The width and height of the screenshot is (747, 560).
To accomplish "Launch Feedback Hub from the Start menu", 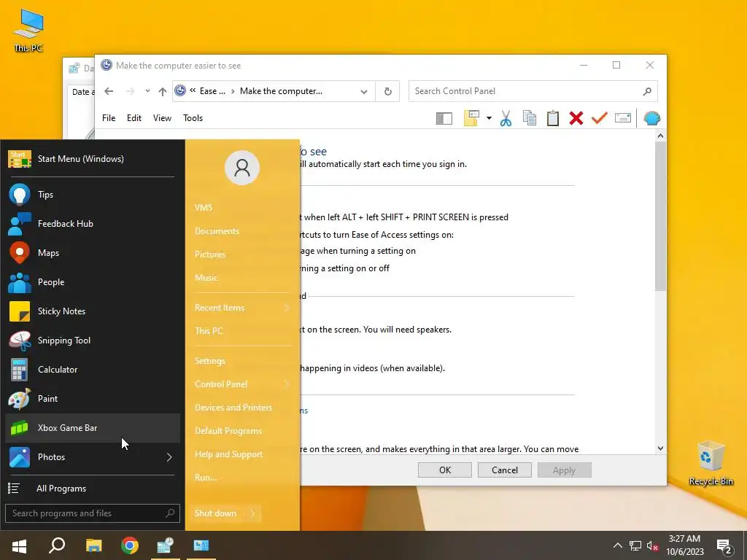I will coord(92,223).
